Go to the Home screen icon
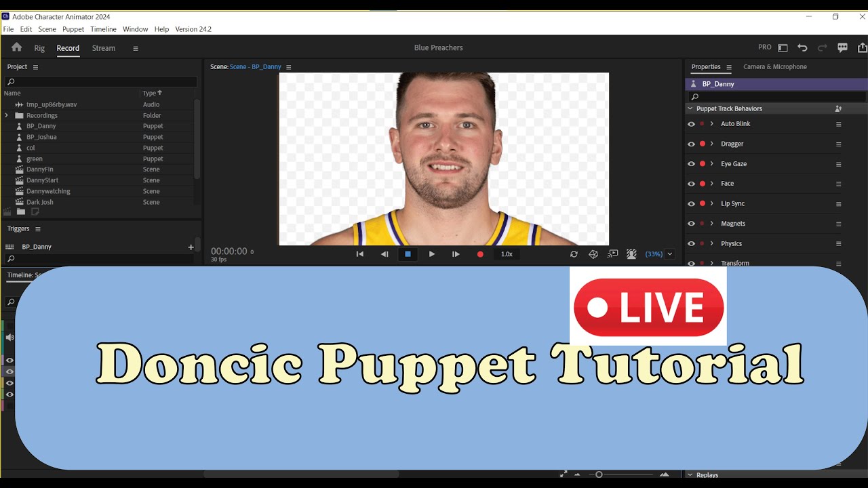Viewport: 868px width, 488px height. click(x=16, y=47)
